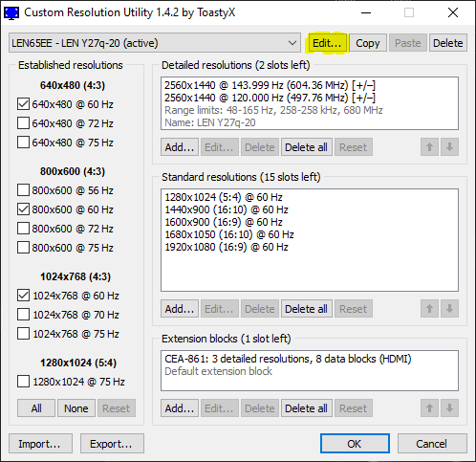Viewport: 476px width, 462px height.
Task: Close the Custom Resolution Utility window
Action: 453,12
